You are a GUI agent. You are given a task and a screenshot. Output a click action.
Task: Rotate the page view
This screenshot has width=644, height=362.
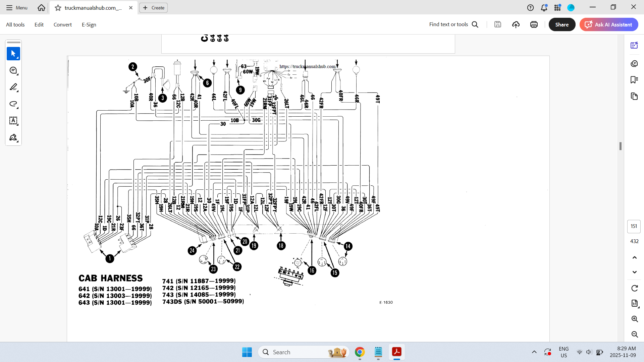(x=634, y=288)
